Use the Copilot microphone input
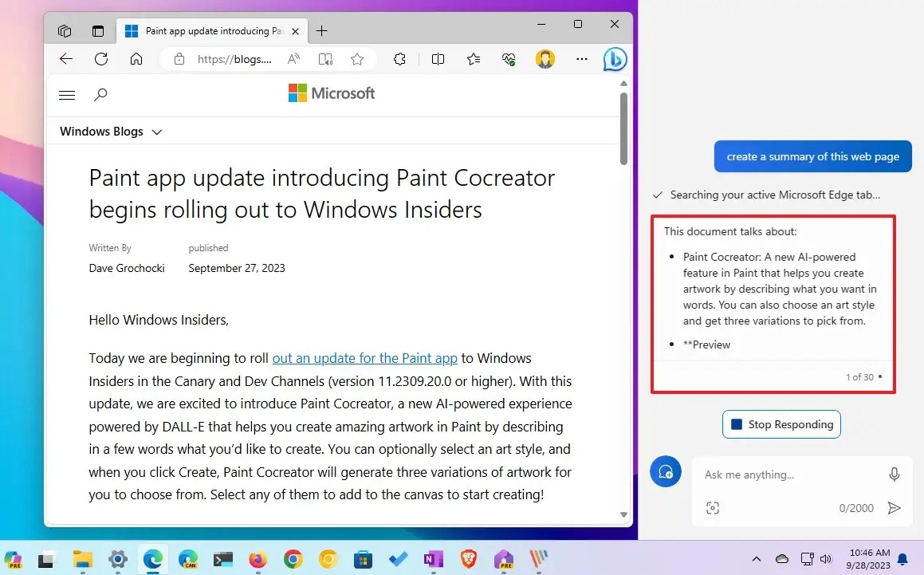This screenshot has height=575, width=924. pos(894,475)
